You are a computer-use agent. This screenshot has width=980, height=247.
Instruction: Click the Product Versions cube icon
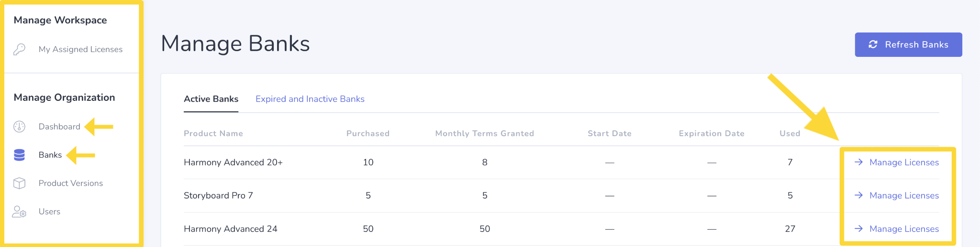coord(19,183)
